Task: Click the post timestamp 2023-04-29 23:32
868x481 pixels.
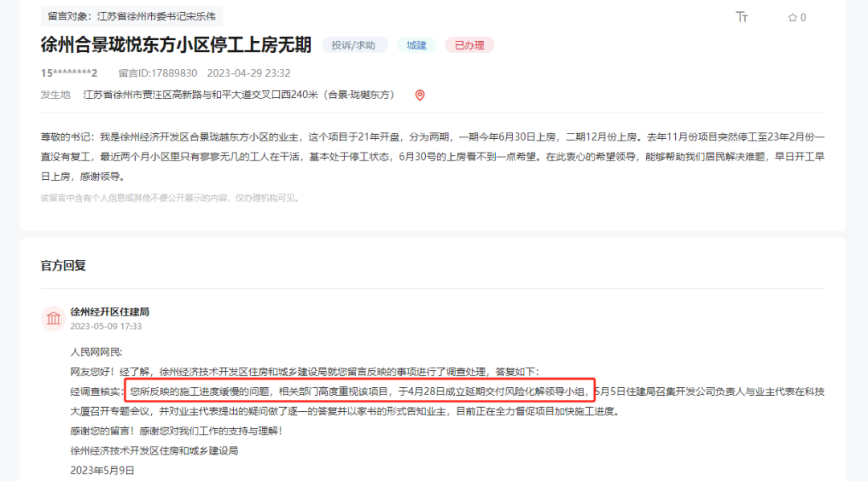Action: coord(248,73)
